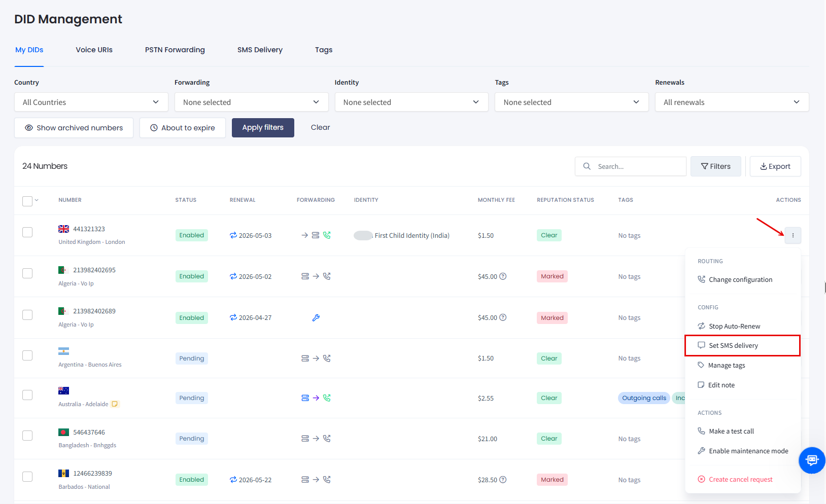
Task: Click the UK flag for 441321323
Action: tap(63, 229)
